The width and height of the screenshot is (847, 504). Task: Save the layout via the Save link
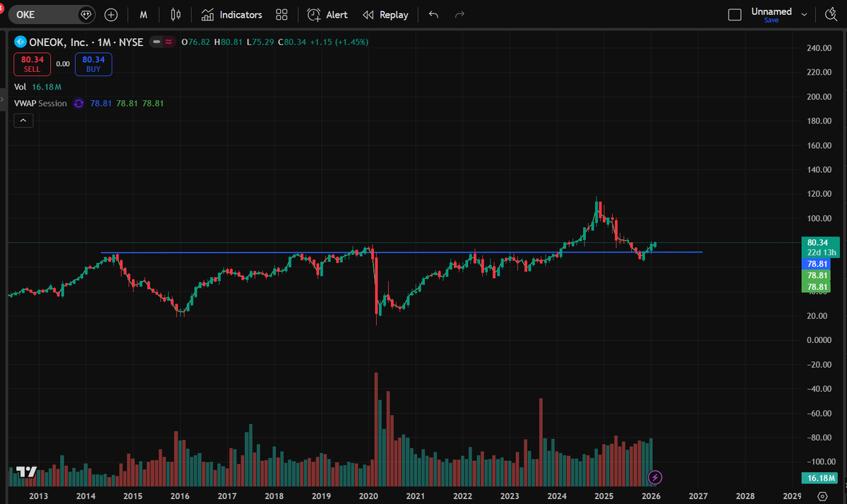point(771,20)
